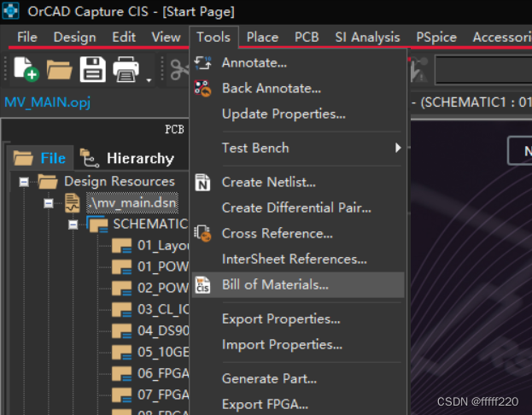The image size is (532, 415).
Task: Select Design Resources tree label
Action: [x=120, y=181]
